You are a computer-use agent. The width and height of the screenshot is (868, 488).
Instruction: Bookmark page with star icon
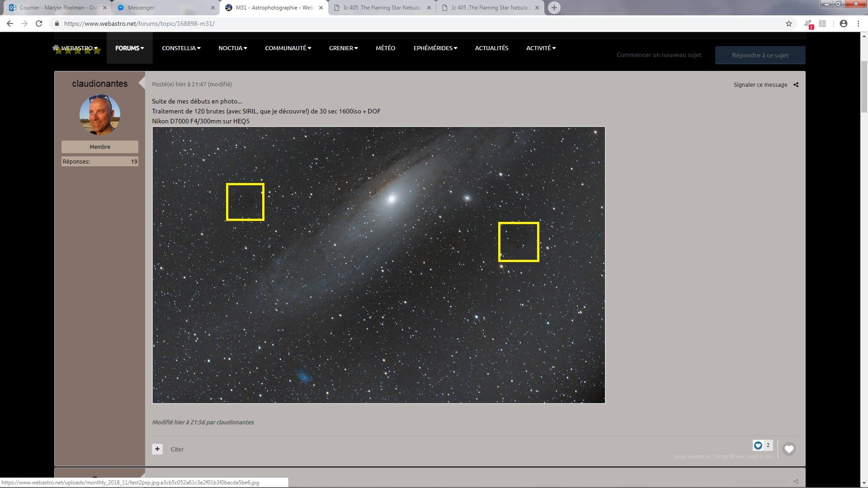point(789,23)
